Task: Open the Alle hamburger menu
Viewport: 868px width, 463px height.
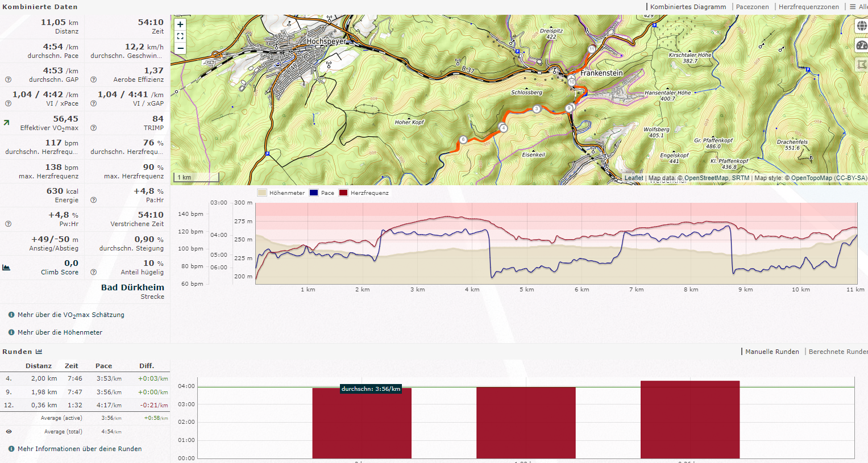Action: [x=858, y=7]
